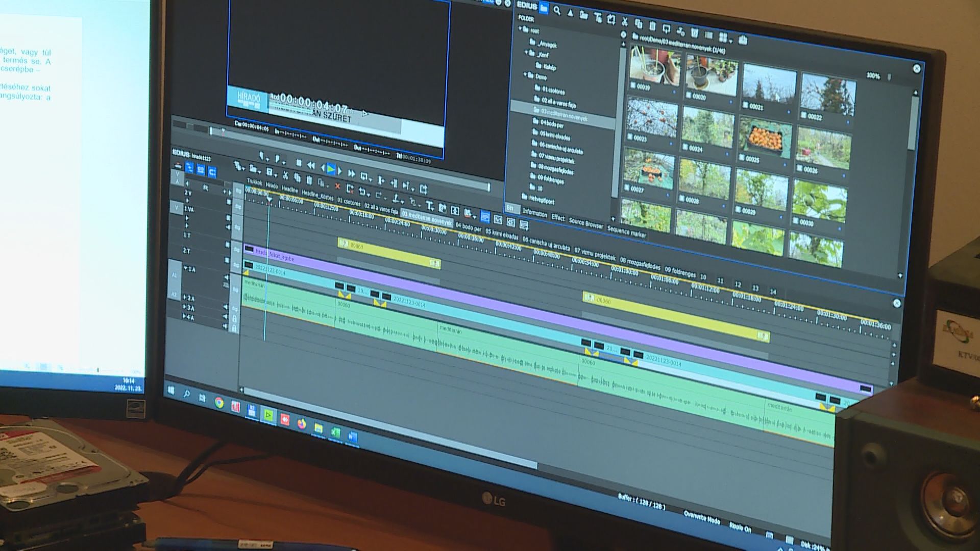Click the timeline Cut scissors icon
Screen dimensions: 980x551
tap(285, 175)
